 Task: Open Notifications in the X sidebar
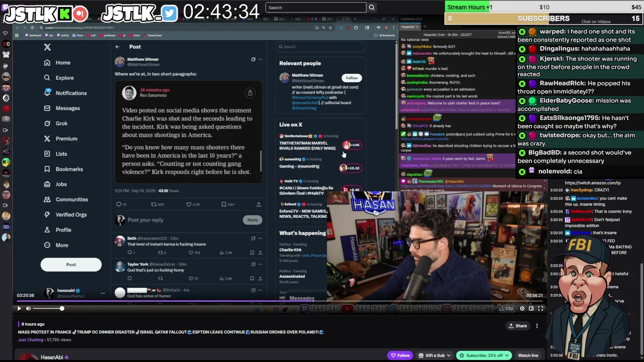(x=65, y=93)
